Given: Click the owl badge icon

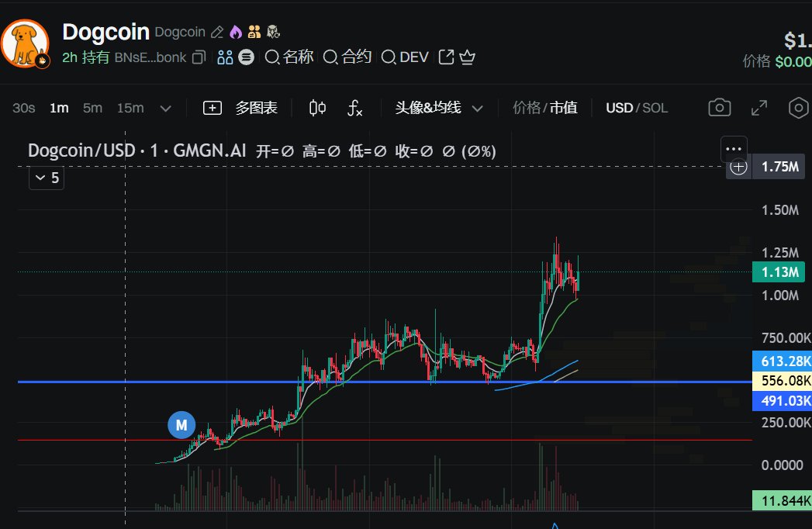Looking at the screenshot, I should [x=274, y=32].
